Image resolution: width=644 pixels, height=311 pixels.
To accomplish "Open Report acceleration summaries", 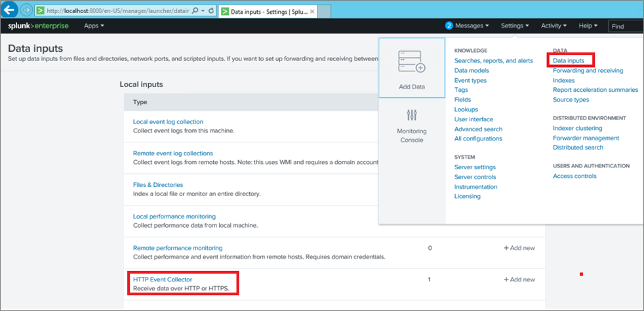I will [x=595, y=90].
